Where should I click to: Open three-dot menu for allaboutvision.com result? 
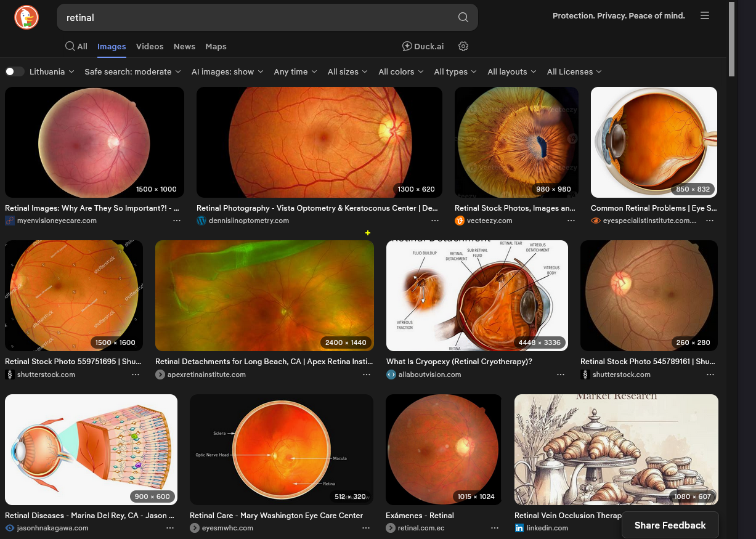561,375
